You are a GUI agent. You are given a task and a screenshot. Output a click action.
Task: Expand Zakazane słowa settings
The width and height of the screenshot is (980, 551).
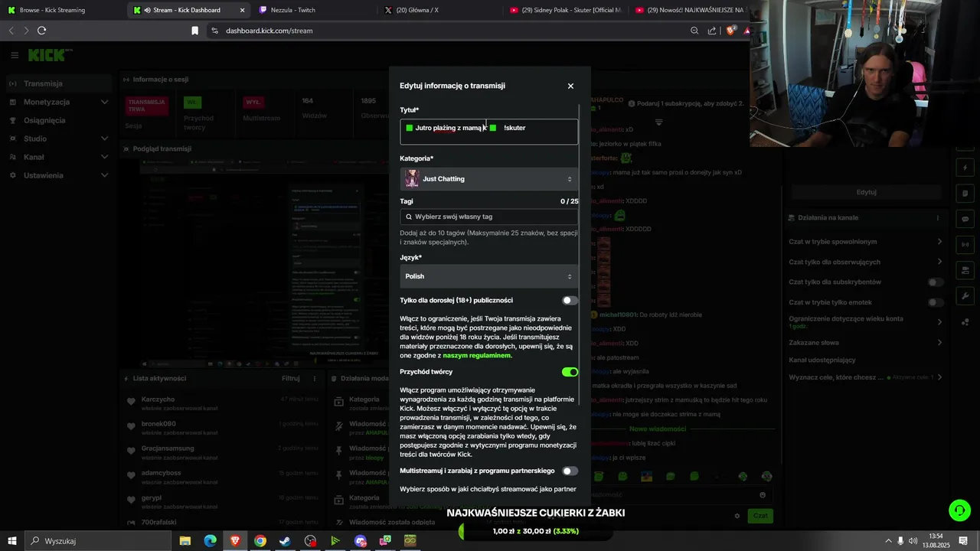[865, 342]
